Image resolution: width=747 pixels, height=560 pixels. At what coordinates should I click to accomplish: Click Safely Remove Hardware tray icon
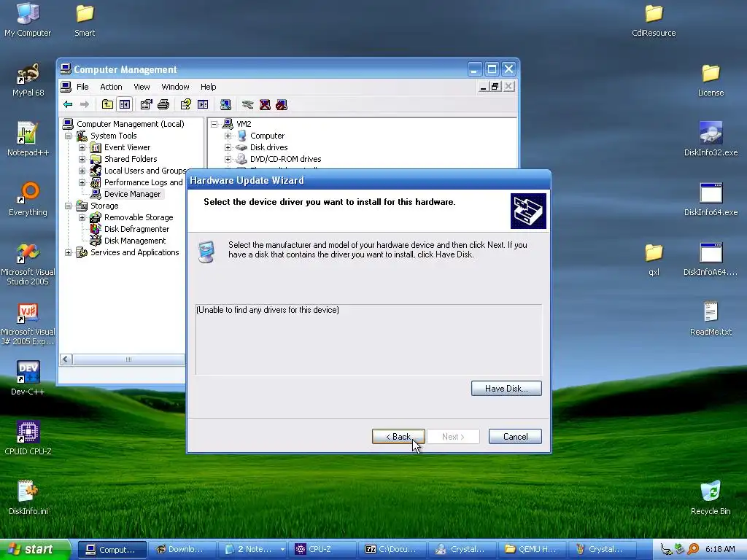point(679,549)
